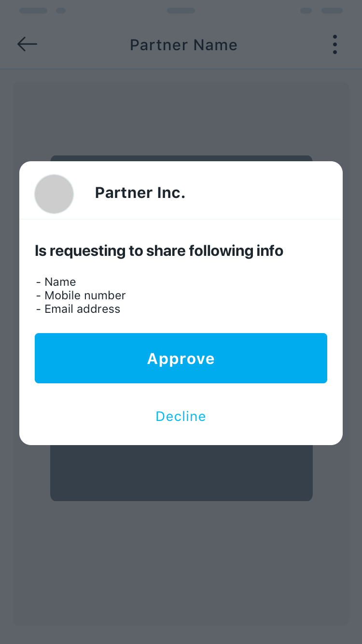The image size is (362, 644).
Task: Open the three-dot more options menu
Action: pyautogui.click(x=334, y=44)
